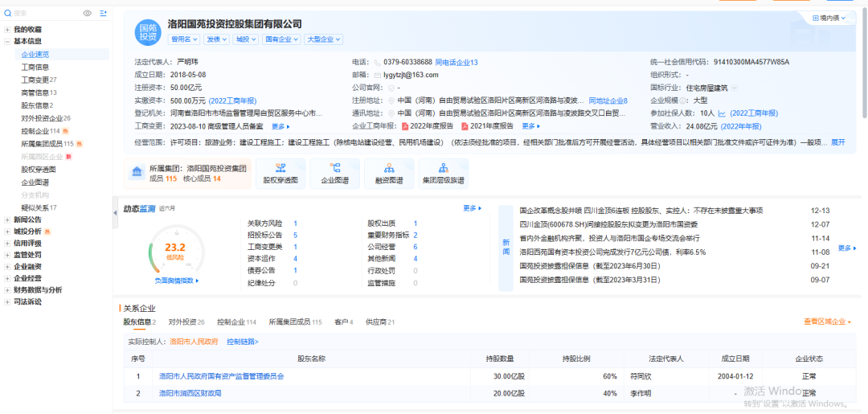Click the 新闻 vertical label panel
The height and width of the screenshot is (414, 868).
click(x=506, y=248)
